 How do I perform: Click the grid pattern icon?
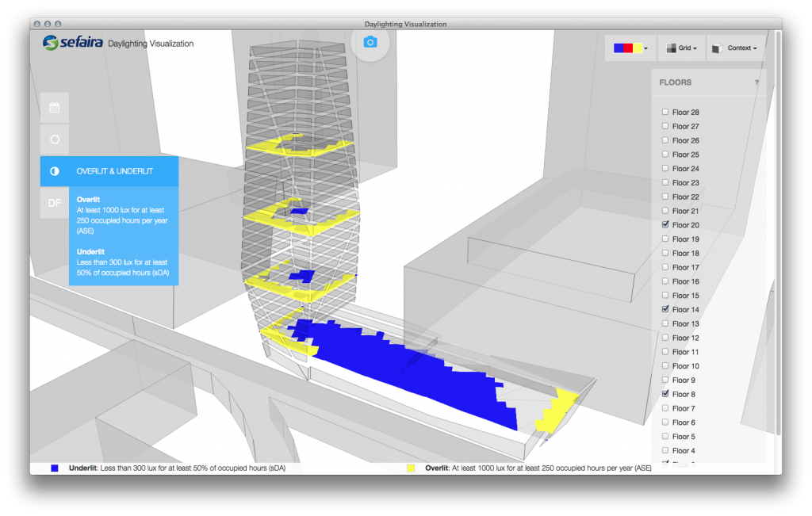tap(672, 48)
